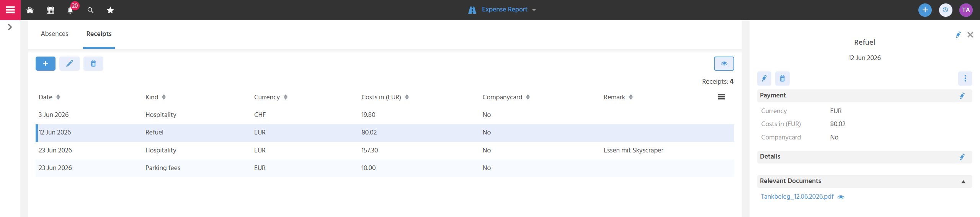The height and width of the screenshot is (217, 980).
Task: Open the search magnifier icon
Action: click(x=90, y=10)
